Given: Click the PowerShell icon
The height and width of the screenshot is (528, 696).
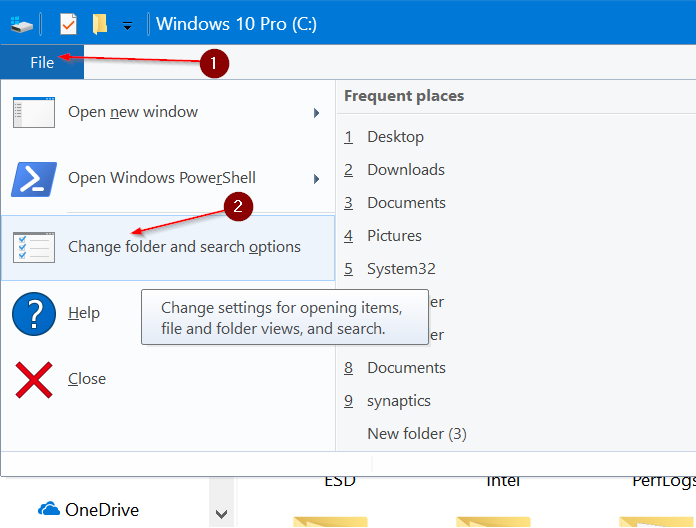Looking at the screenshot, I should [34, 179].
